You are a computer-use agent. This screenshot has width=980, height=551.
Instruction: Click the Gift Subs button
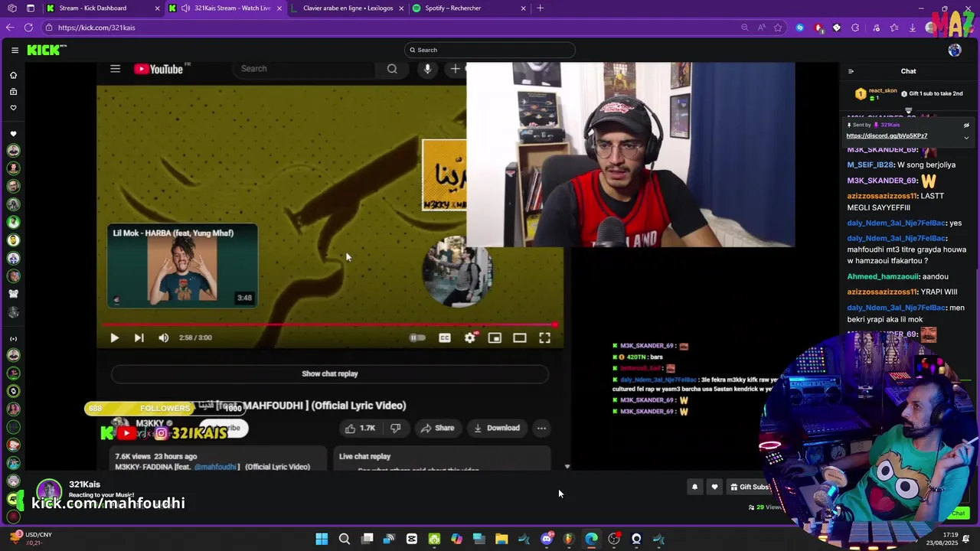(750, 487)
